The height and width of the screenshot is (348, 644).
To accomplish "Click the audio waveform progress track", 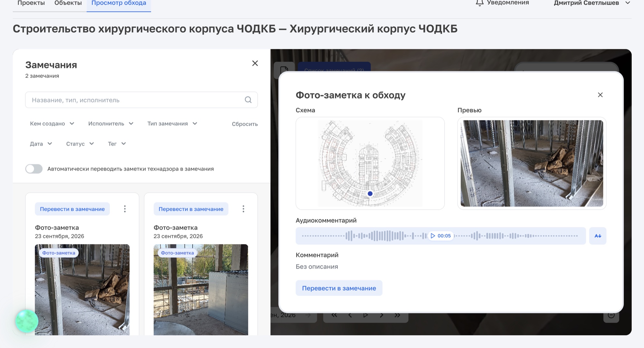I will pos(440,236).
